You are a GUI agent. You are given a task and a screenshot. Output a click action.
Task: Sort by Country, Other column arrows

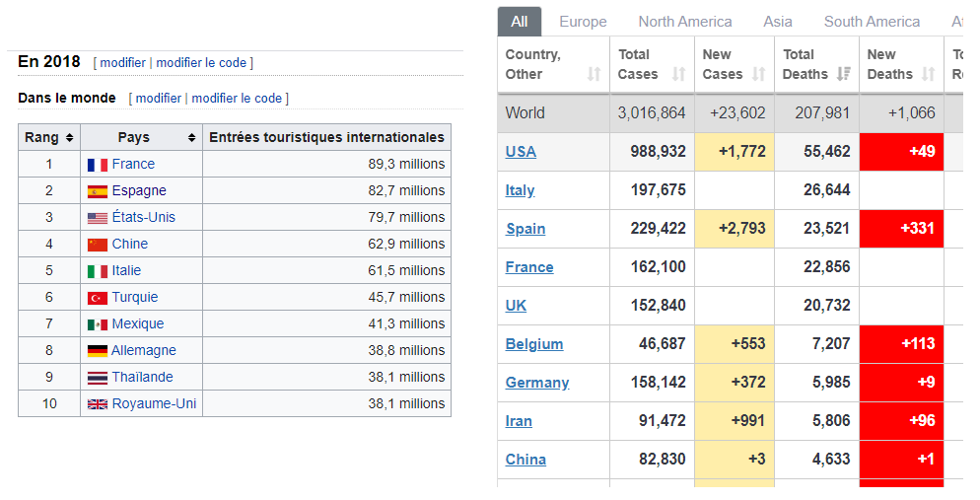tap(594, 74)
